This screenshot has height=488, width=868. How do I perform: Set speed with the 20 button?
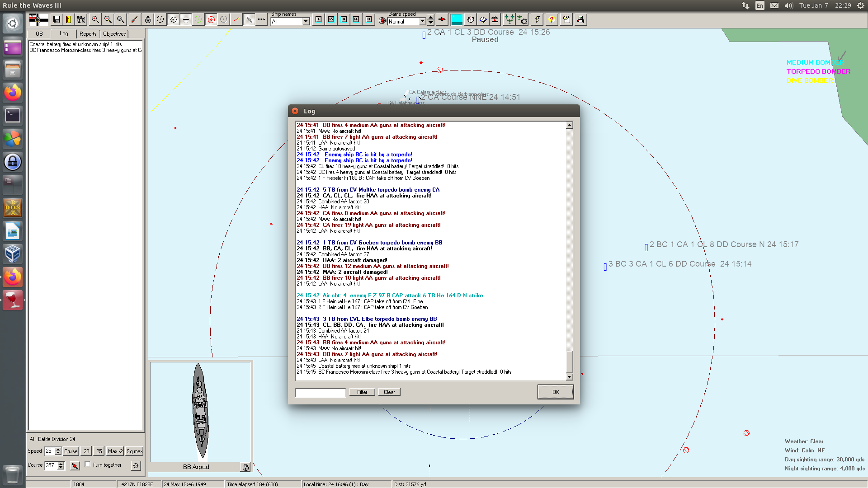click(x=86, y=451)
